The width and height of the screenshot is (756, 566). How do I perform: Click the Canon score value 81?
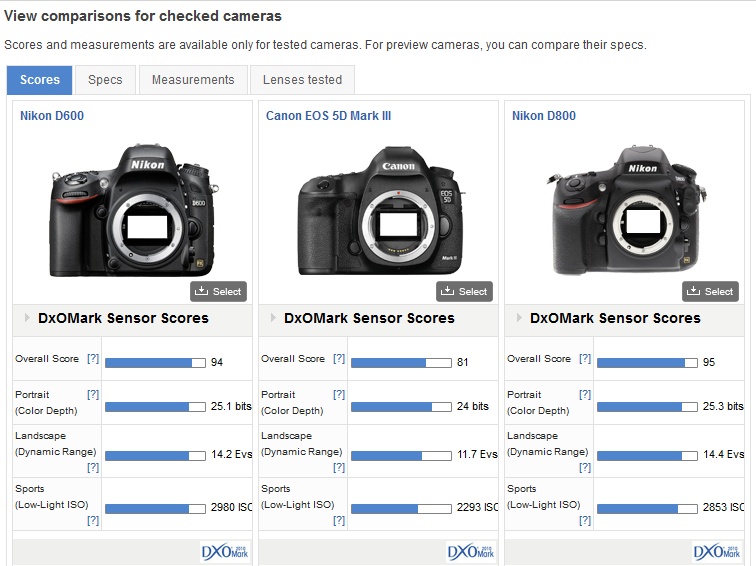(462, 363)
